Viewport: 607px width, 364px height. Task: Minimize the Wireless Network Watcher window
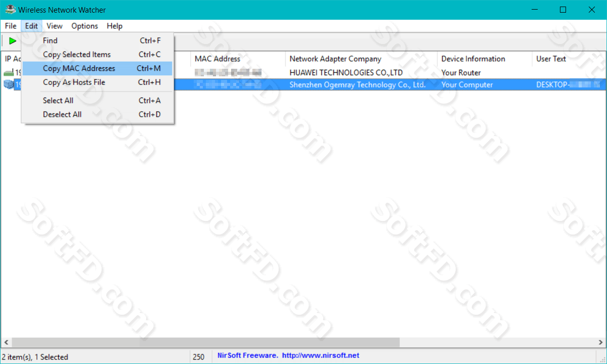[x=535, y=10]
